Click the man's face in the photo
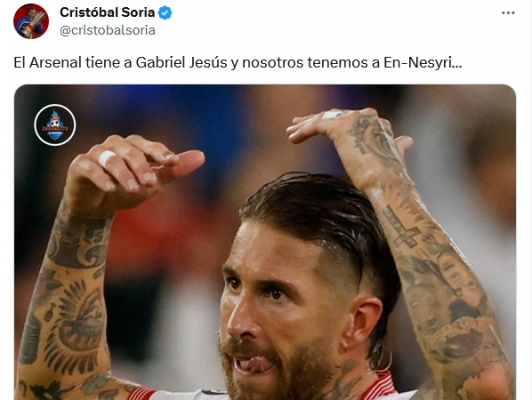 point(282,305)
